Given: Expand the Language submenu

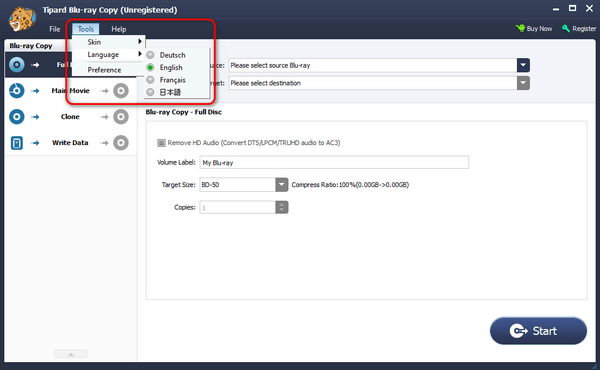Looking at the screenshot, I should point(108,54).
